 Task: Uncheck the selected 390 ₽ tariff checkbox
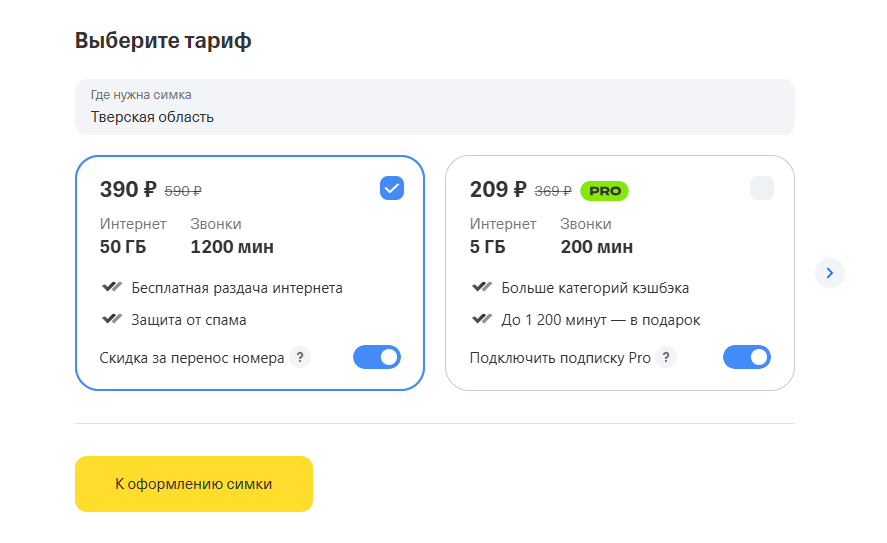point(391,188)
